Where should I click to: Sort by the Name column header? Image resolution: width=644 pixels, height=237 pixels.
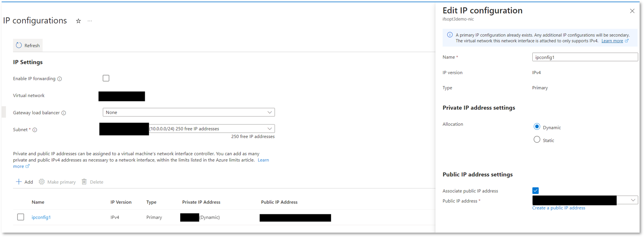click(x=38, y=202)
